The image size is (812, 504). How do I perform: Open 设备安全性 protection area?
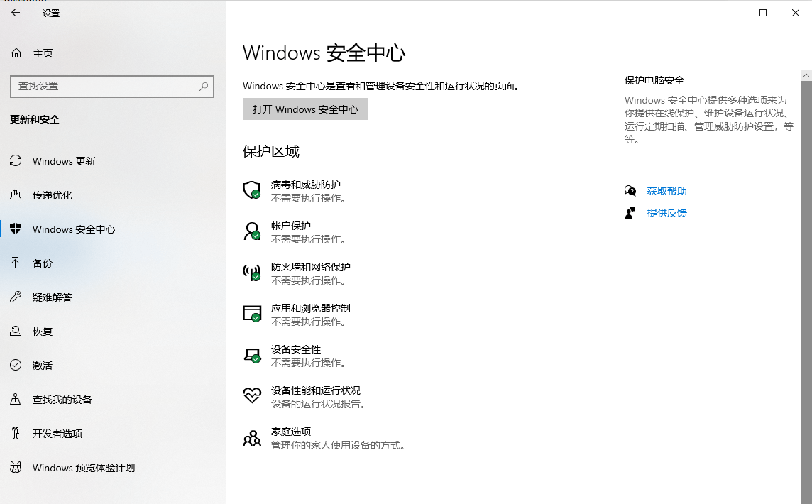tap(295, 356)
